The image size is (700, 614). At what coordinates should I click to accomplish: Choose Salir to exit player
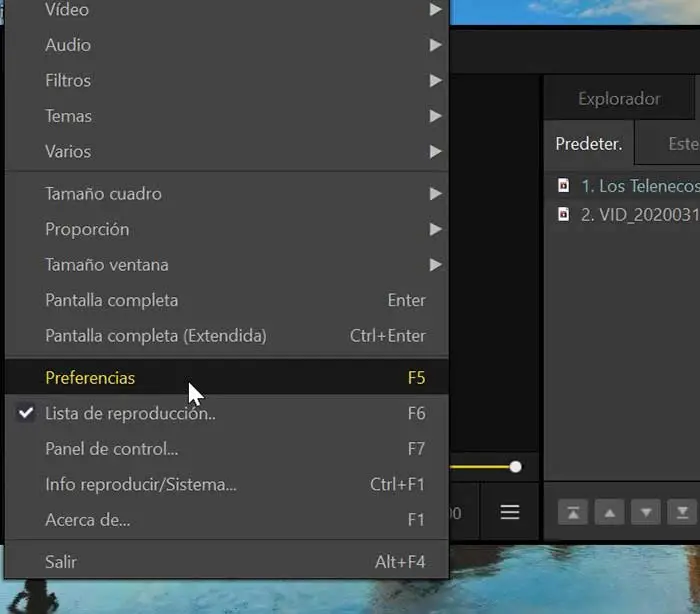coord(226,562)
